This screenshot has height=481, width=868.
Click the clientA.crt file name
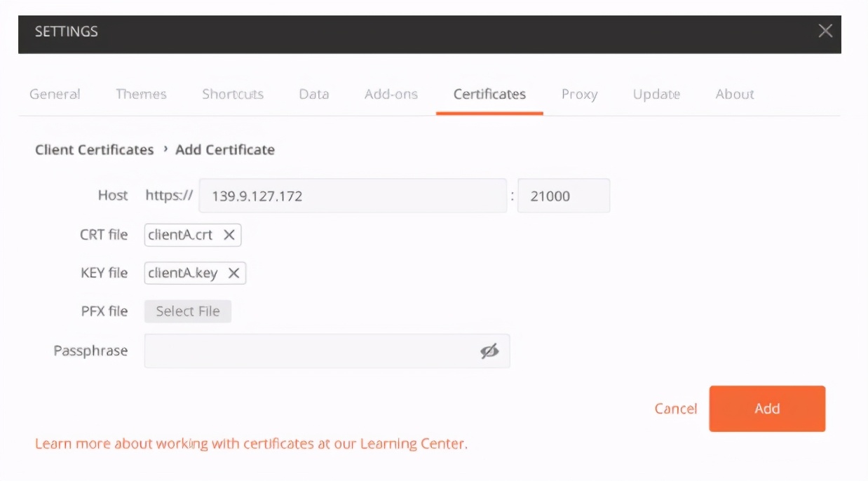click(x=180, y=235)
